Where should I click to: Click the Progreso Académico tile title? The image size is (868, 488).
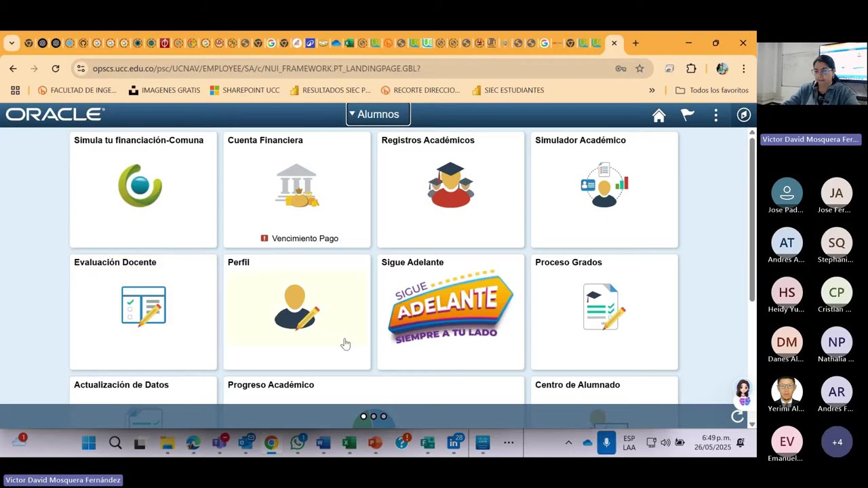click(x=271, y=385)
